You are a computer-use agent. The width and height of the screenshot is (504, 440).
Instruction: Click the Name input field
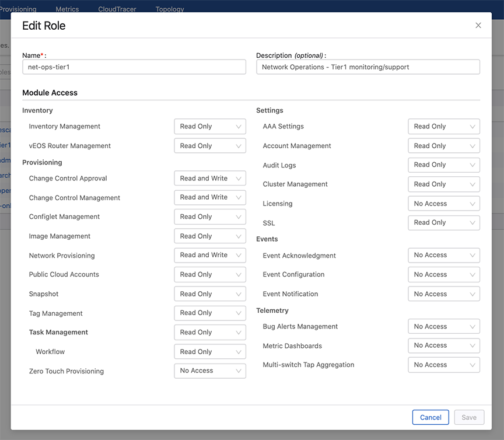[x=134, y=67]
